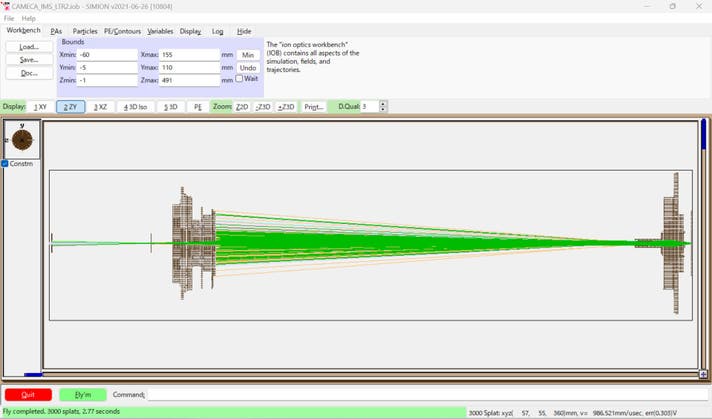Click the red Quit button

coord(28,395)
